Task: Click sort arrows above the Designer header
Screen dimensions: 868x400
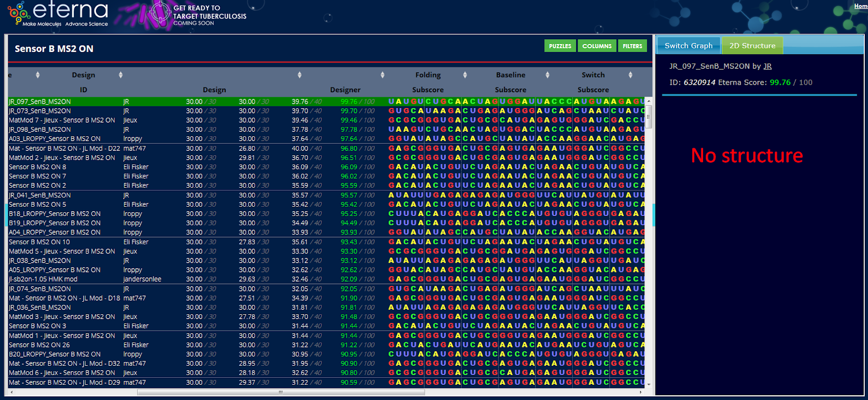Action: click(x=382, y=75)
